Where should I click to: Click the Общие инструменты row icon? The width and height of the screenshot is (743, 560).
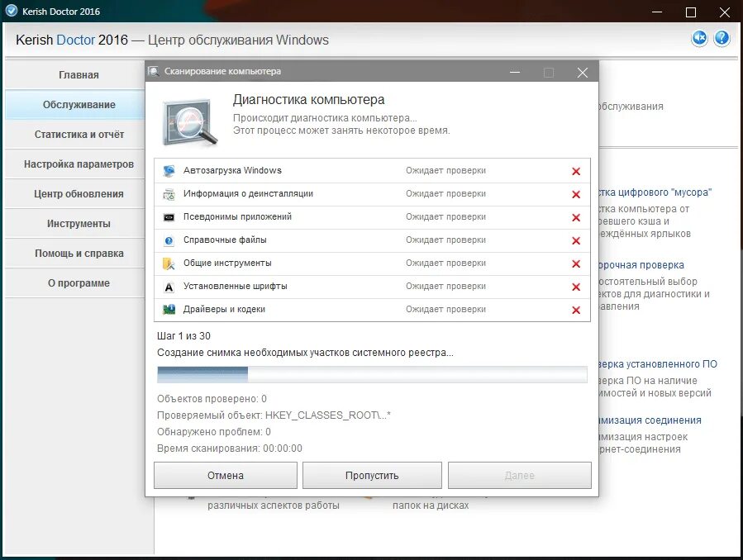point(169,263)
